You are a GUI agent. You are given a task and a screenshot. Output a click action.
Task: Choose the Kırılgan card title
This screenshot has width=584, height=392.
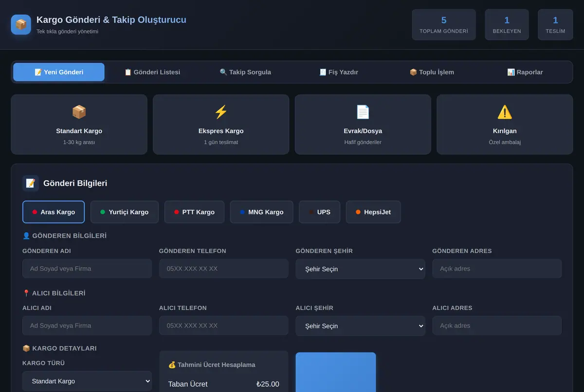click(x=505, y=131)
